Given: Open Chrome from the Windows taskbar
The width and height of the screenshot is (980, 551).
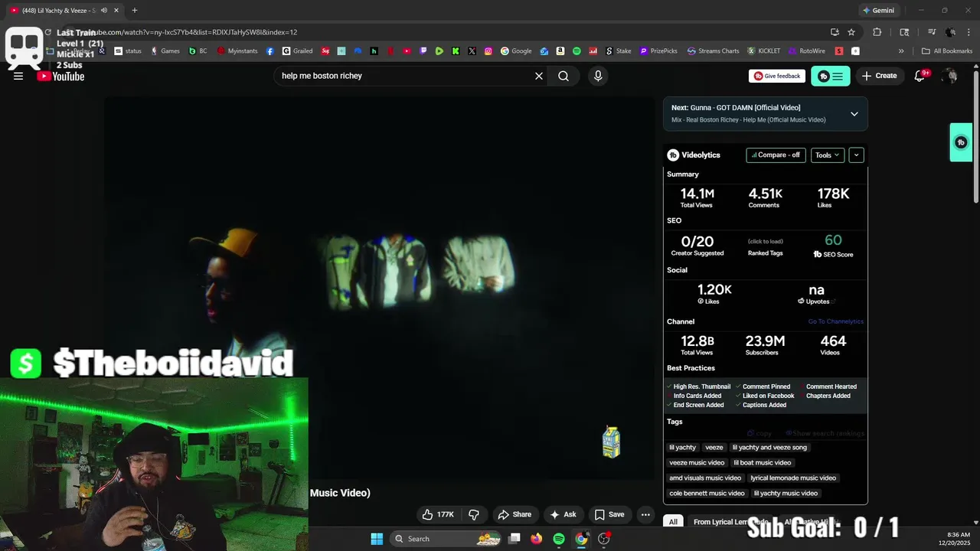Looking at the screenshot, I should [581, 539].
